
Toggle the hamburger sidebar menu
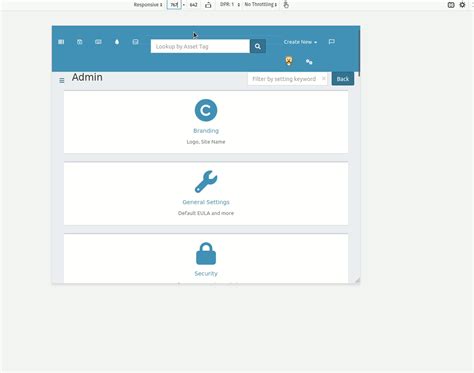pos(62,80)
